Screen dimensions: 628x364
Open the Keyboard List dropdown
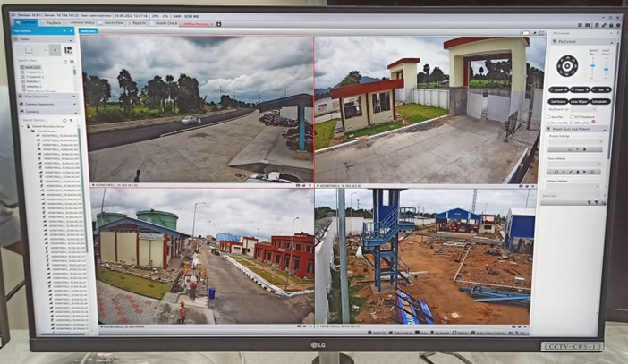click(583, 109)
